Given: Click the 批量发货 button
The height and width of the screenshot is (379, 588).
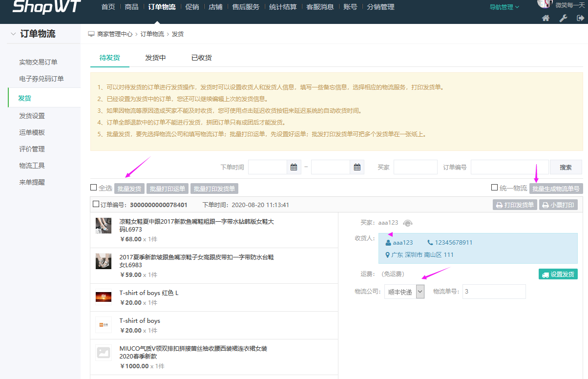Looking at the screenshot, I should 129,189.
